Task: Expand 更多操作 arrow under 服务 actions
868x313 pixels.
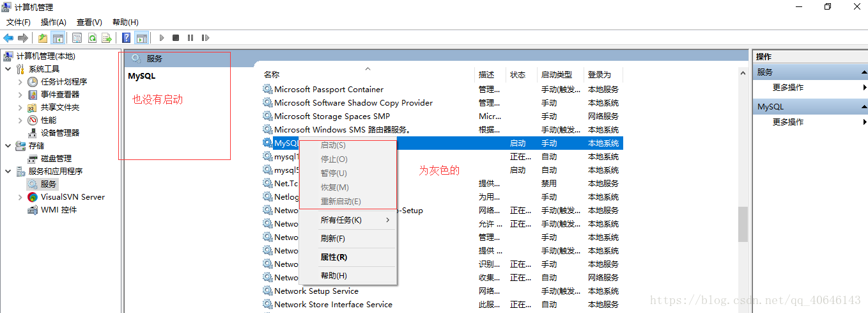Action: coord(864,88)
